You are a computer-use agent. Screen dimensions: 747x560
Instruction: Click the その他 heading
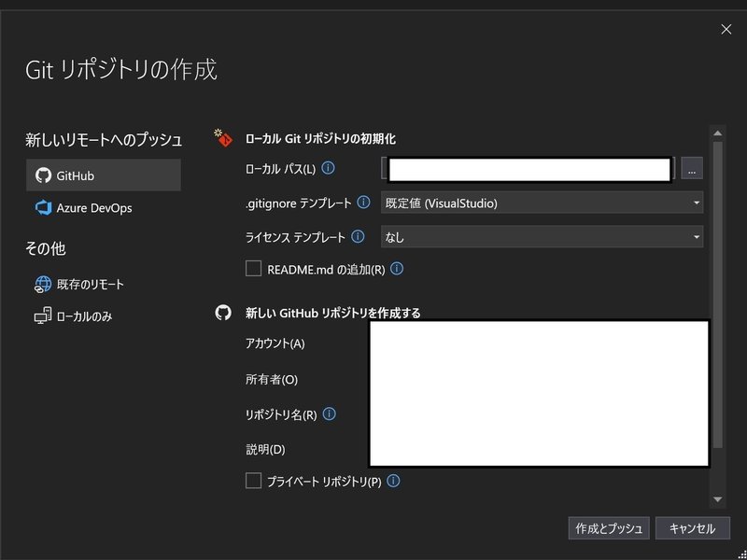tap(45, 248)
